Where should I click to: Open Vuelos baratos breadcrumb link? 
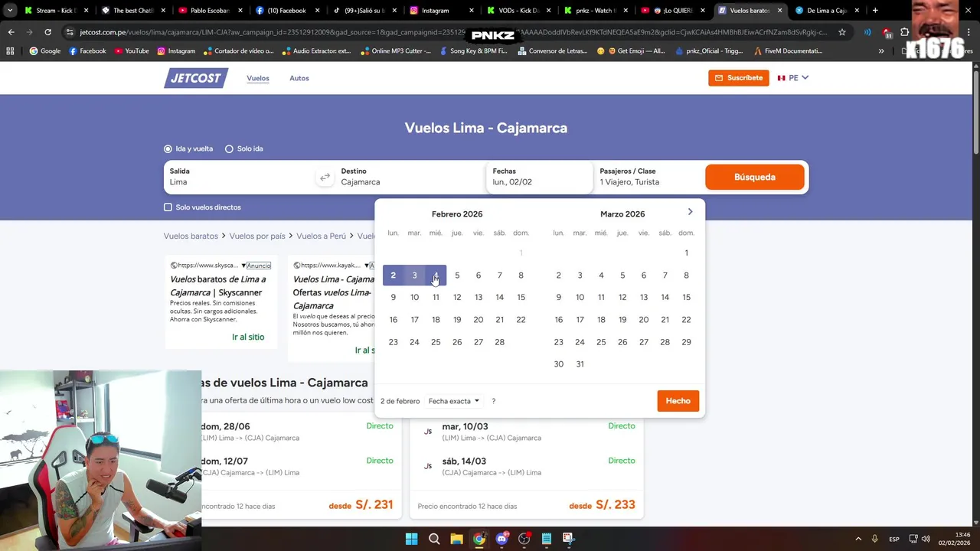(x=191, y=236)
